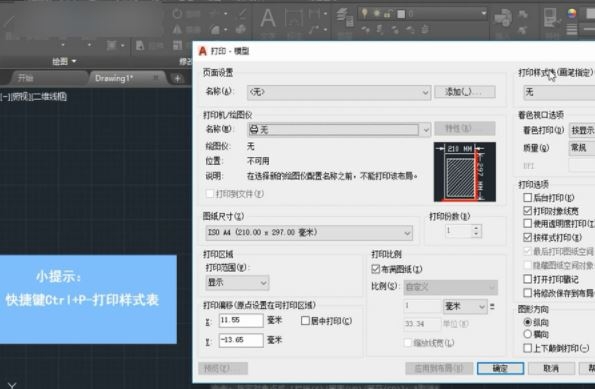The height and width of the screenshot is (389, 595).
Task: Uncheck the 布满图纸 checkbox
Action: click(x=375, y=269)
